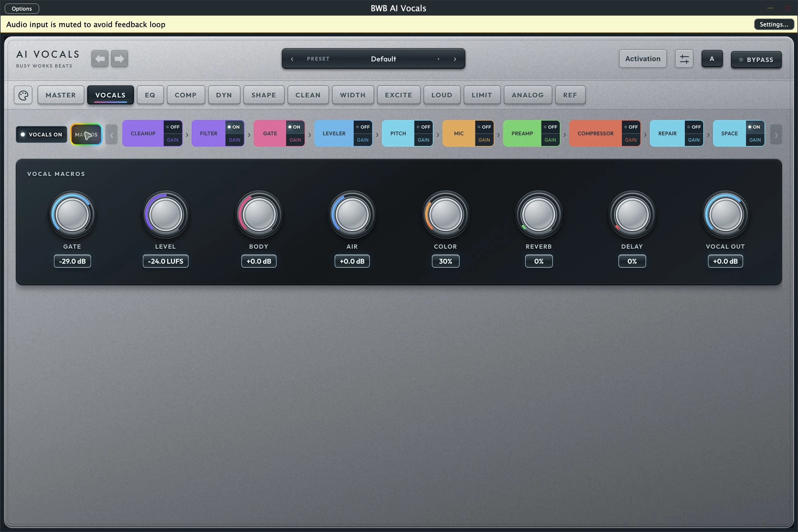
Task: Select the REPAIR module block
Action: pyautogui.click(x=667, y=133)
